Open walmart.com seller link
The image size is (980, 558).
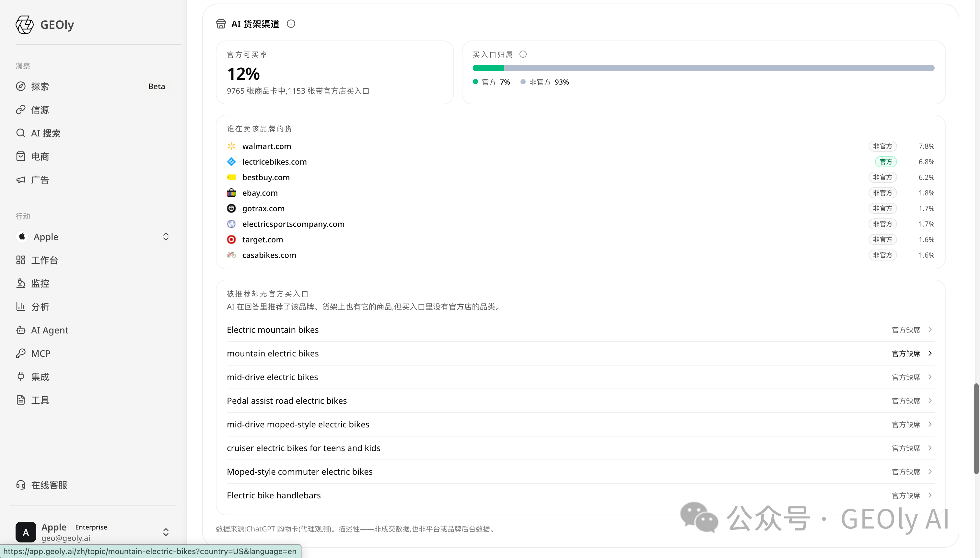coord(267,146)
